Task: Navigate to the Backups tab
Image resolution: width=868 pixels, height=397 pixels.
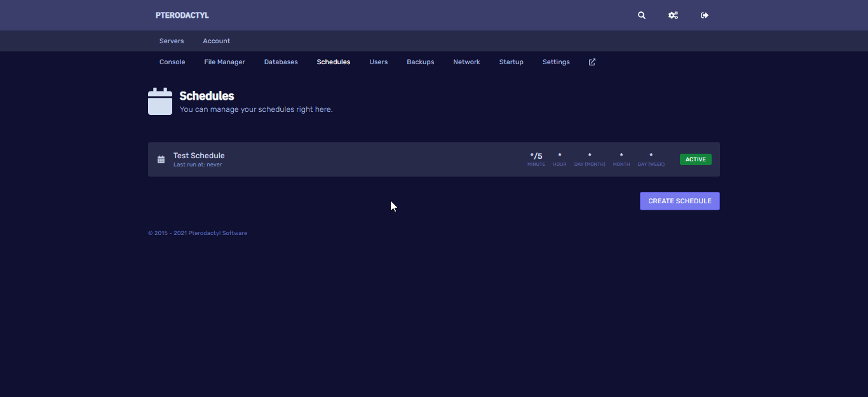Action: 420,62
